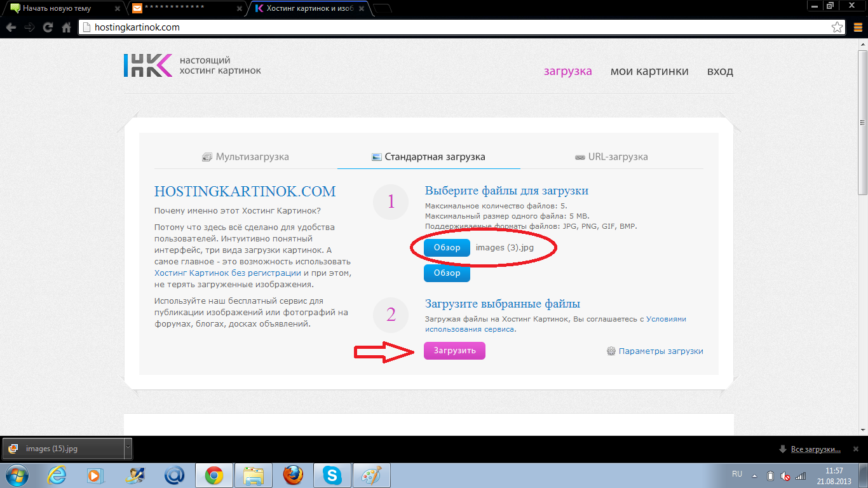The height and width of the screenshot is (488, 868).
Task: Click the 'HOSTINGKARTINOK.COM' heading
Action: [x=245, y=192]
